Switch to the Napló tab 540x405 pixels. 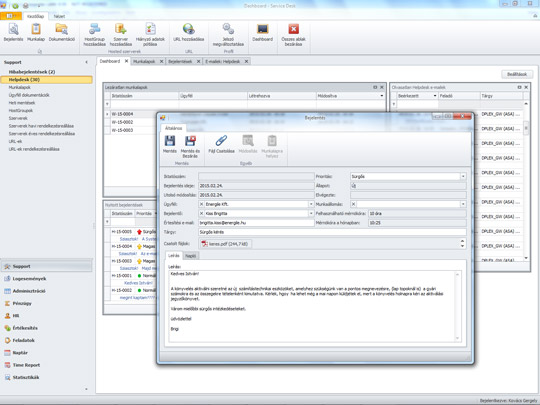pos(191,256)
